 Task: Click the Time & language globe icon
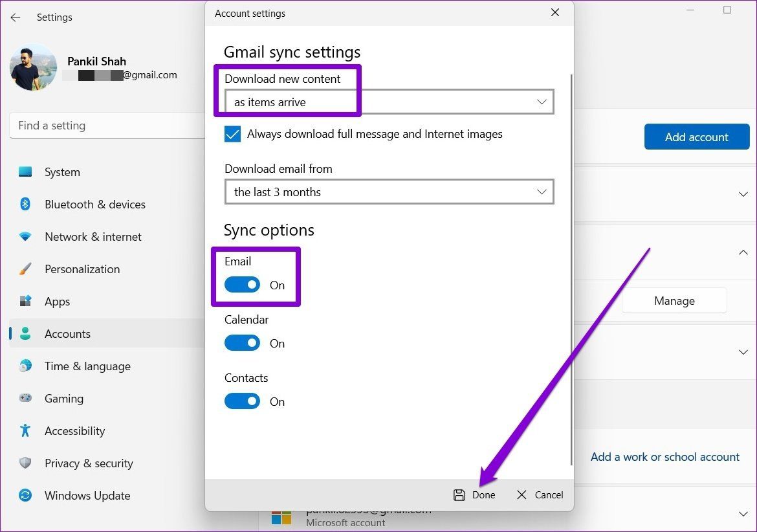(x=25, y=366)
